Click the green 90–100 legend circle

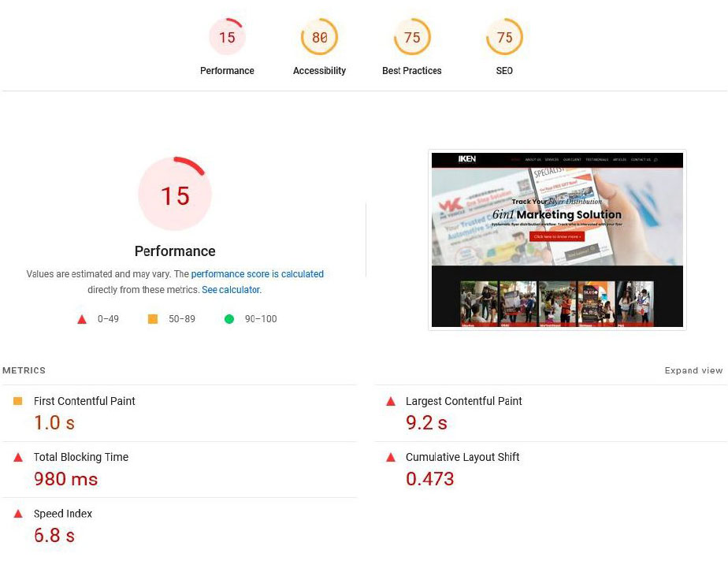pyautogui.click(x=229, y=319)
